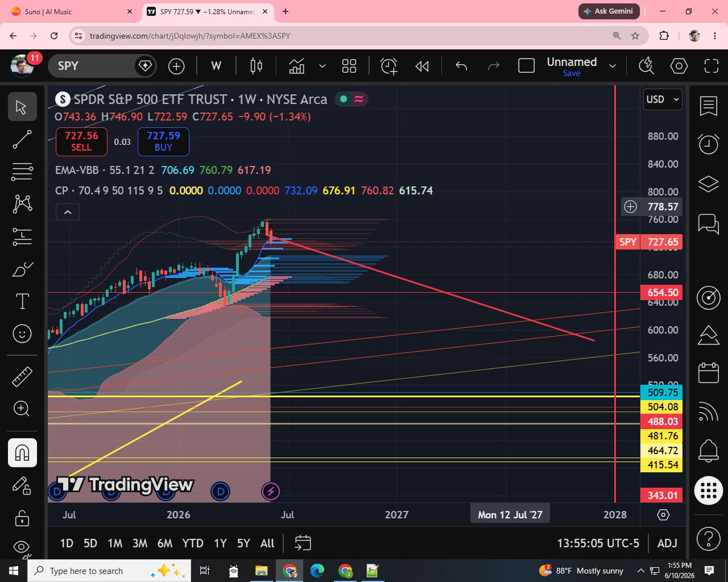
Task: Open the USD currency dropdown
Action: (x=662, y=99)
